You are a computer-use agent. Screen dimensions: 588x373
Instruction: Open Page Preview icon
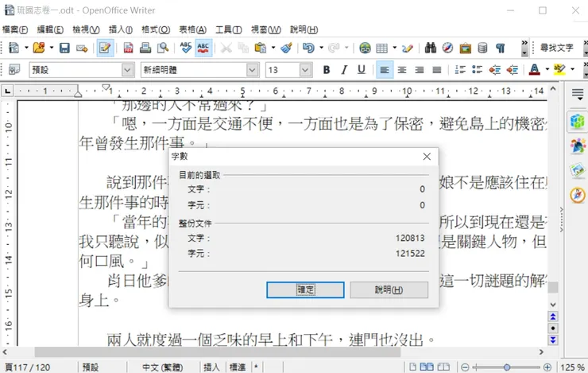tap(163, 48)
